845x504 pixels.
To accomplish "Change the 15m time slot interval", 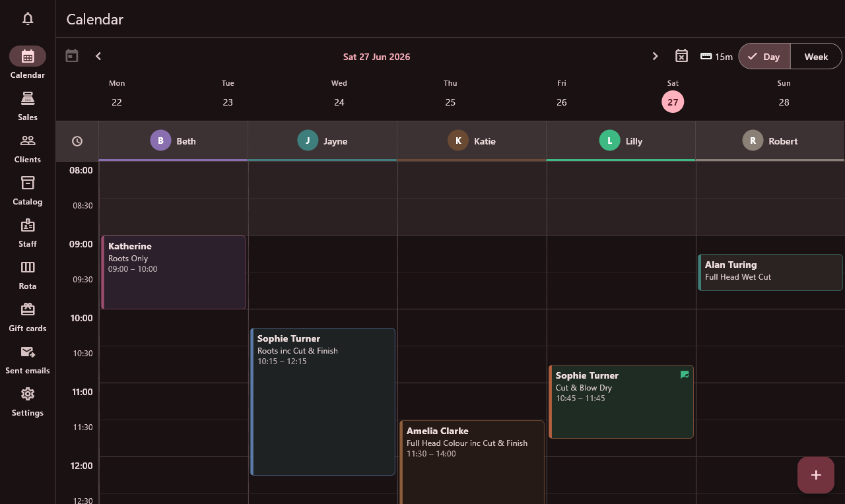I will tap(716, 57).
